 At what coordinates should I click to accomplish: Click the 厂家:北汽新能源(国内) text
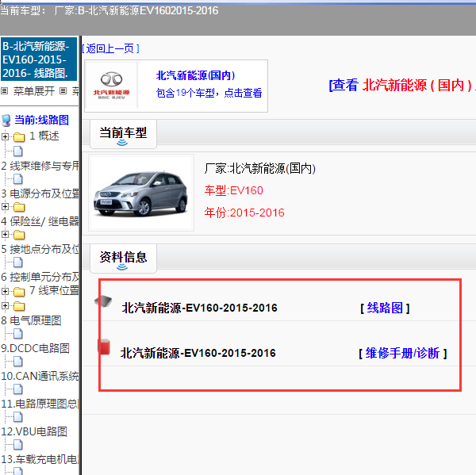[260, 168]
